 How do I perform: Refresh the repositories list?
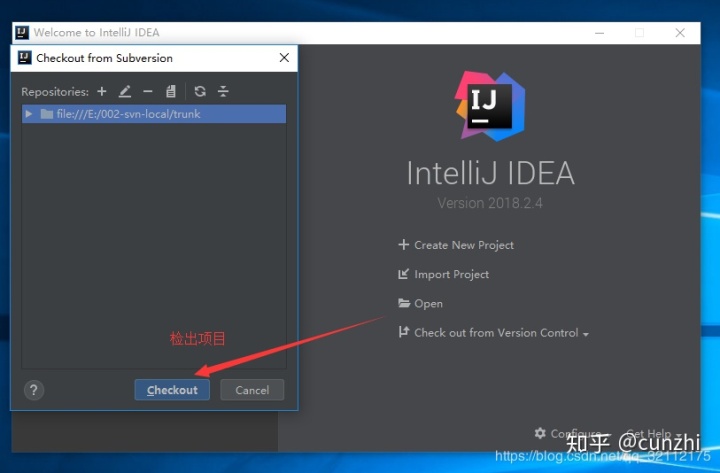click(x=200, y=91)
